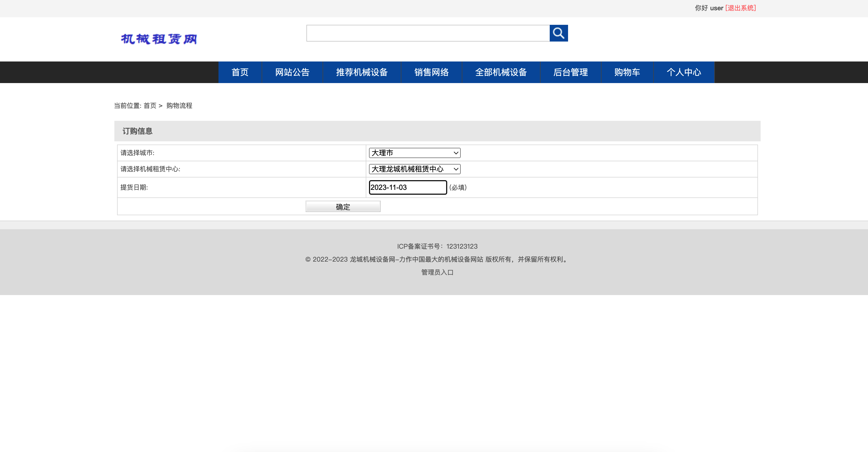Click the pickup date field showing 2023-11-03
The width and height of the screenshot is (868, 452).
click(x=408, y=187)
